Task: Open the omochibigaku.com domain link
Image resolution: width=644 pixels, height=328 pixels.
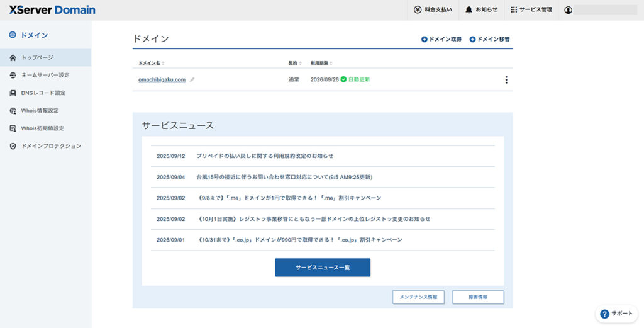Action: (x=162, y=80)
